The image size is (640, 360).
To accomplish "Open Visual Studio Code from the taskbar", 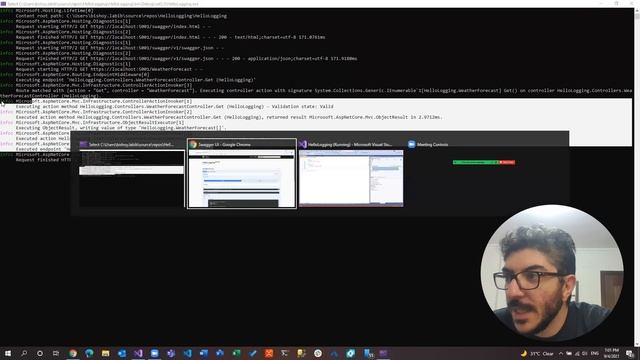I will (187, 353).
